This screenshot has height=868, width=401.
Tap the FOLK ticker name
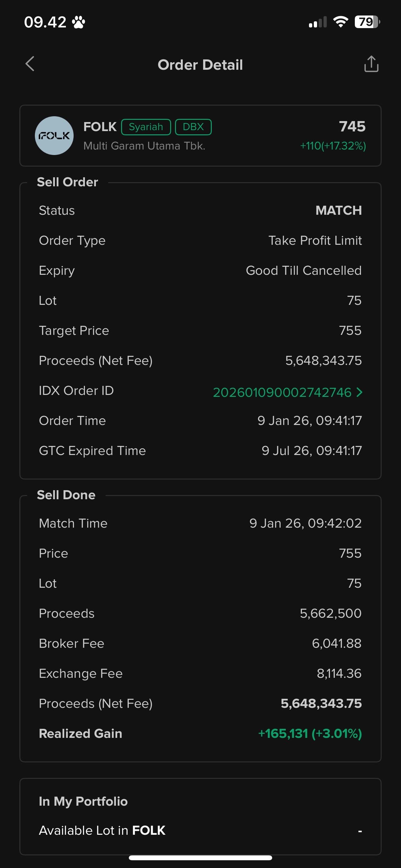click(x=100, y=127)
